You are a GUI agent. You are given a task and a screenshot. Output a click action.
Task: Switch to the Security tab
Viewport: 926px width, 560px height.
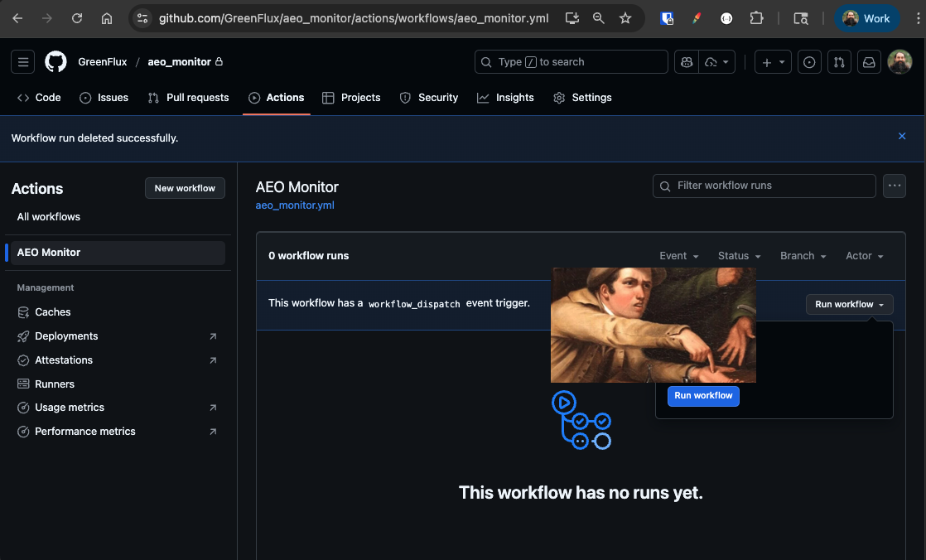click(428, 97)
